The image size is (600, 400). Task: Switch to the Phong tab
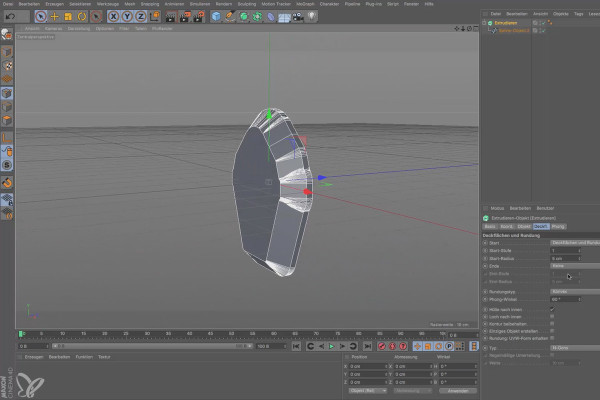558,227
